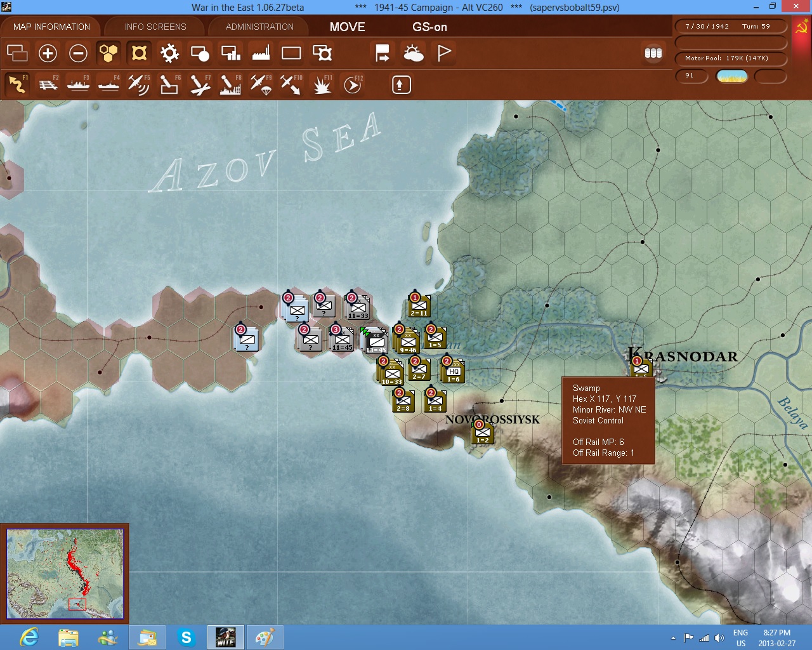Click the weather condition indicator
This screenshot has height=650, width=812.
pos(731,76)
